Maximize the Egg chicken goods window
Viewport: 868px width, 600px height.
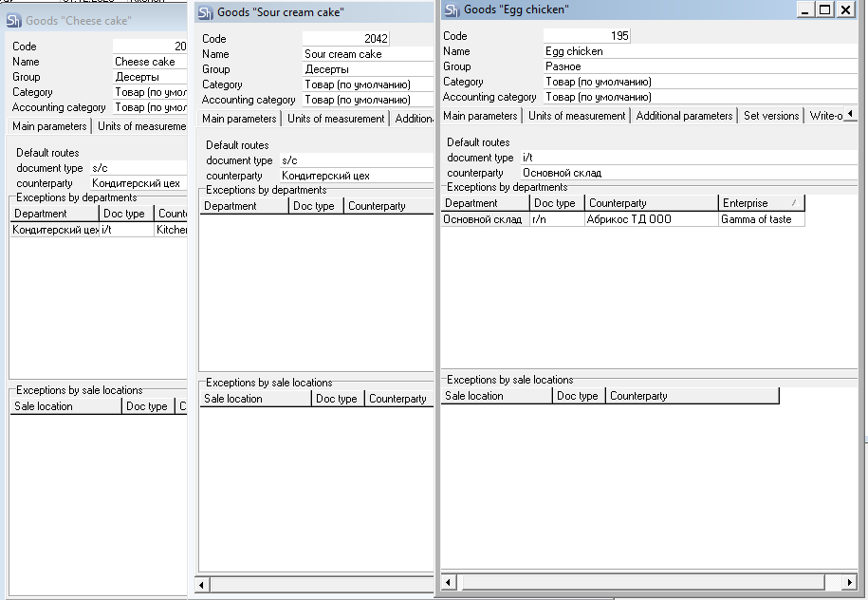pyautogui.click(x=824, y=9)
